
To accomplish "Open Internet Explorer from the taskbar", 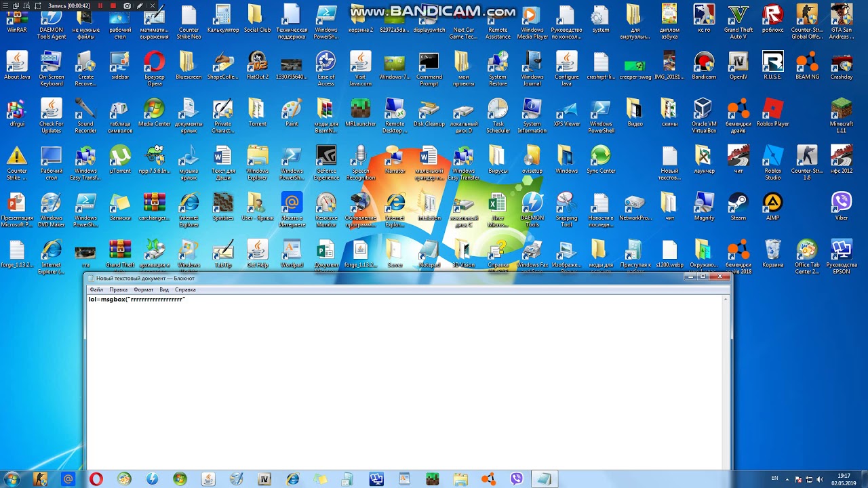I will tap(292, 479).
